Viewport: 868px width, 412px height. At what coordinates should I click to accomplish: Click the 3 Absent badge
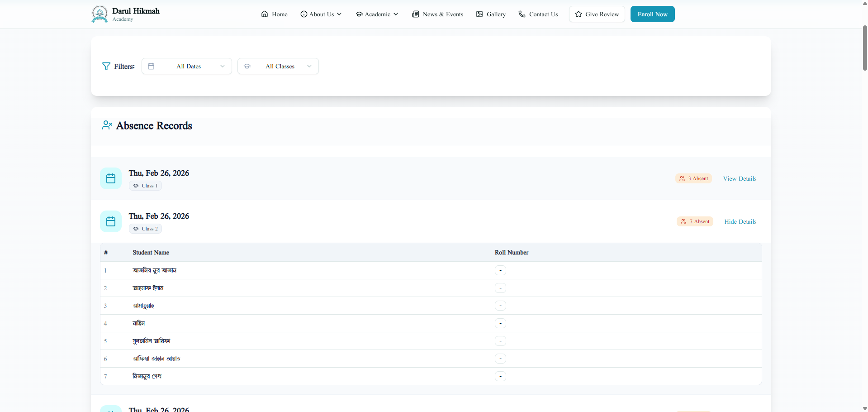[x=693, y=178]
